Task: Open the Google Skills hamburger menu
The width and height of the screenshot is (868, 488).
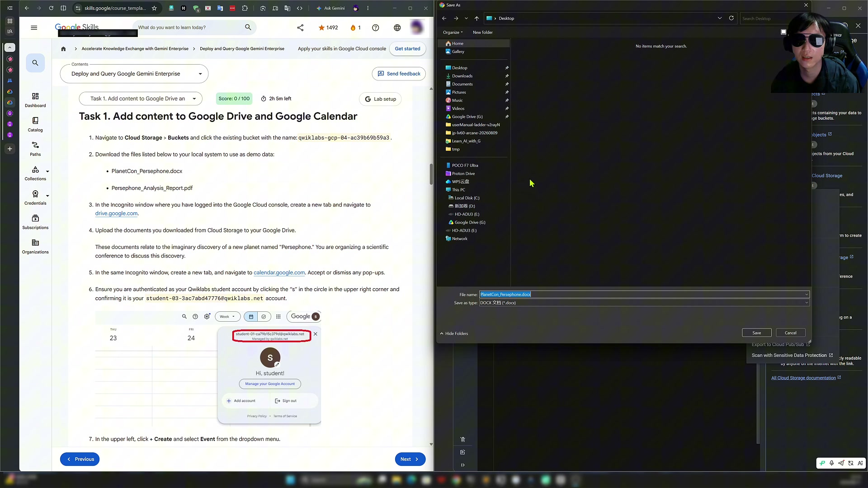Action: [34, 28]
